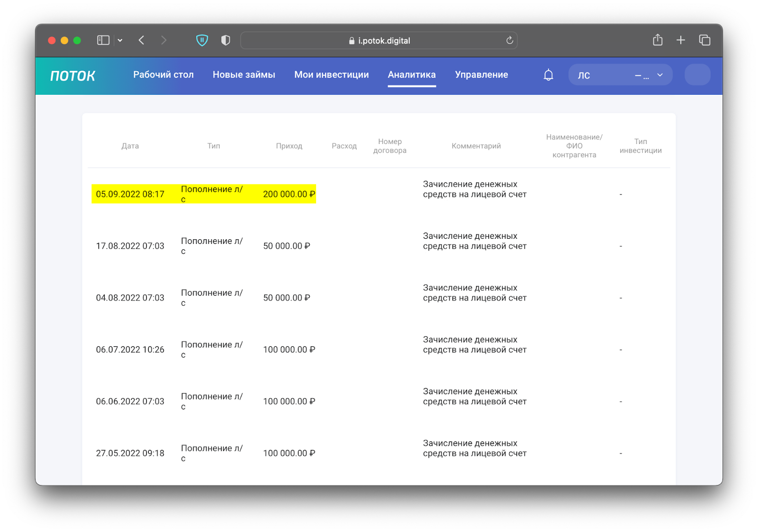Open the Share icon
758x532 pixels.
(658, 40)
